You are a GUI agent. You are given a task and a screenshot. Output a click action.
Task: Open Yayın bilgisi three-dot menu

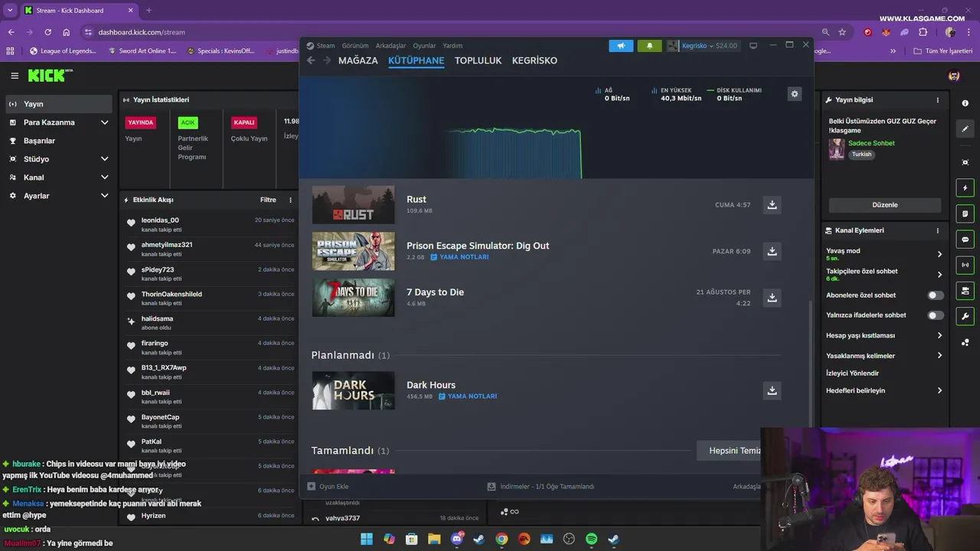coord(937,100)
